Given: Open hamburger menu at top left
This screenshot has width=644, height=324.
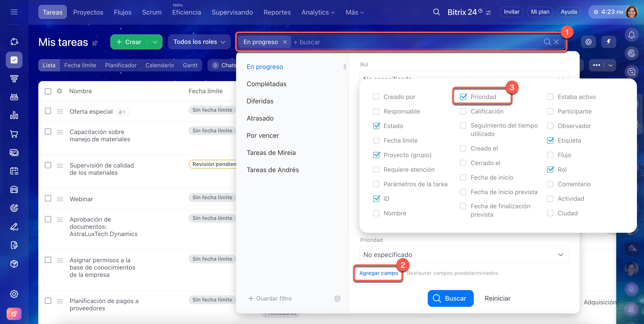Looking at the screenshot, I should 14,12.
